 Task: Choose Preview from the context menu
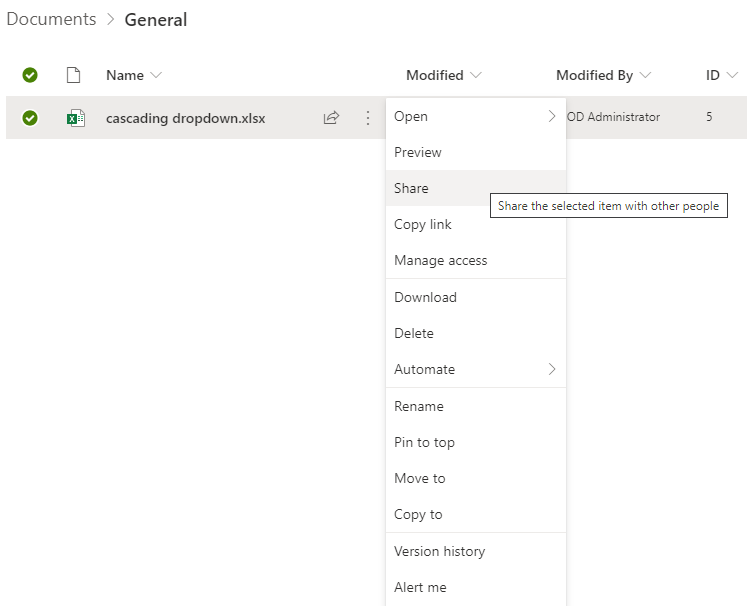[476, 152]
